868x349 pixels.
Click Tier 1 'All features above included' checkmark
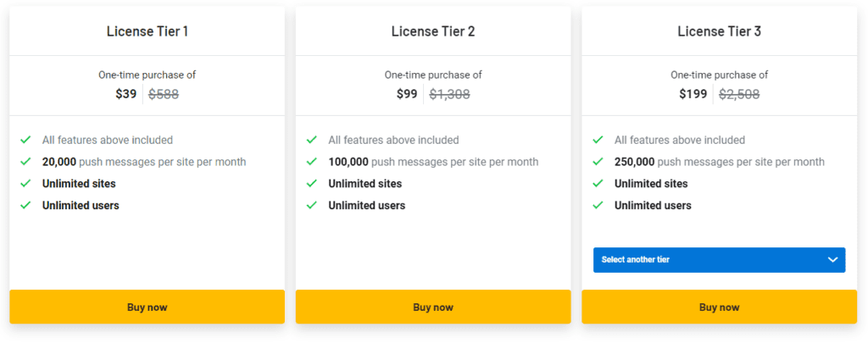point(25,140)
